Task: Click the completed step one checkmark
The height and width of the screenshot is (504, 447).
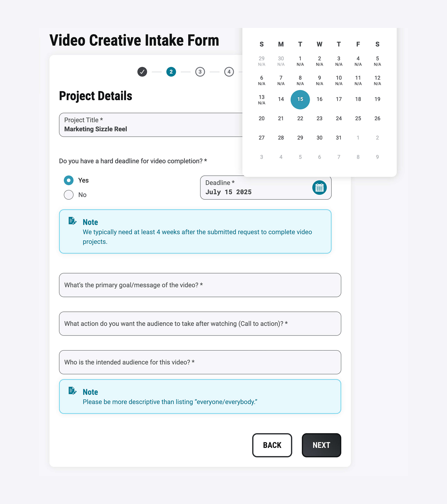Action: [x=142, y=72]
